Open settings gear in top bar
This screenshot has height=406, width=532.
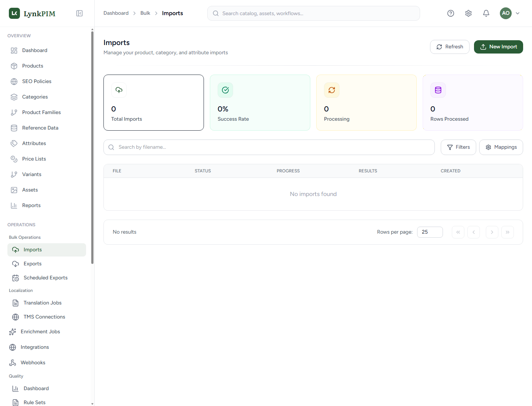click(x=468, y=13)
